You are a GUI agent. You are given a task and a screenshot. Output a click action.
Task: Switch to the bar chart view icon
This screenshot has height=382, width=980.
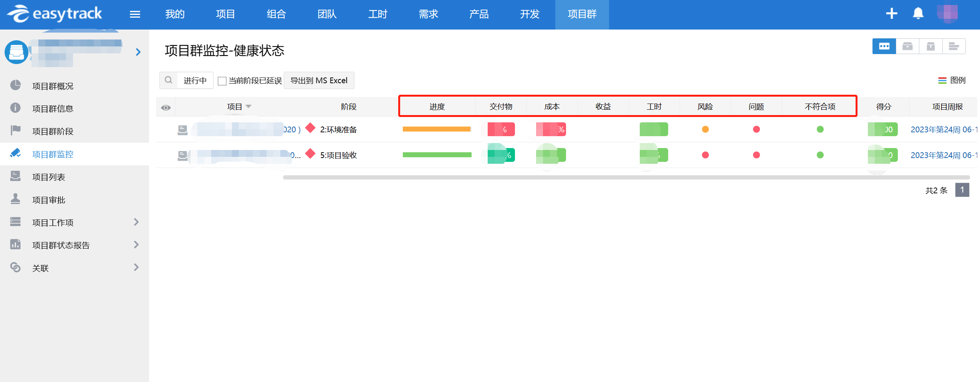[954, 46]
